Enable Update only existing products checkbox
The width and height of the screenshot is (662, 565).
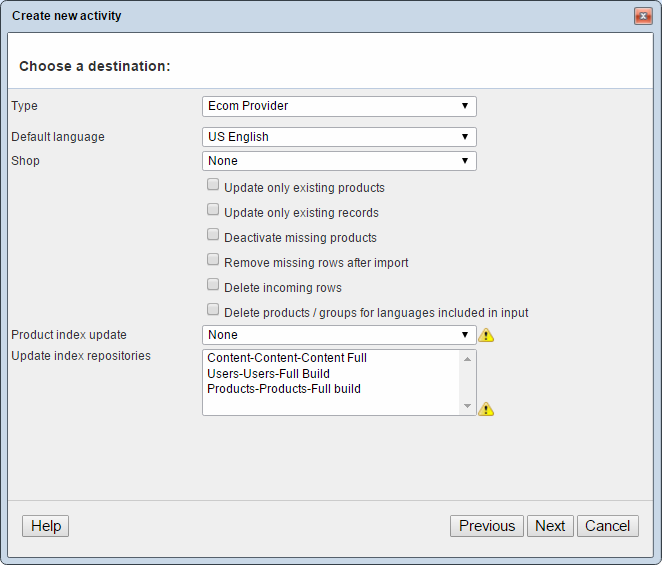tap(213, 185)
